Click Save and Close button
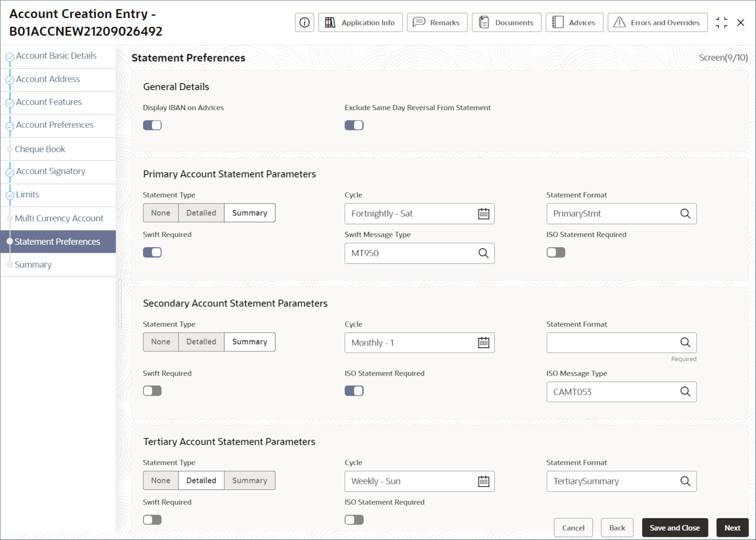Screen dimensions: 756x540 click(x=674, y=528)
